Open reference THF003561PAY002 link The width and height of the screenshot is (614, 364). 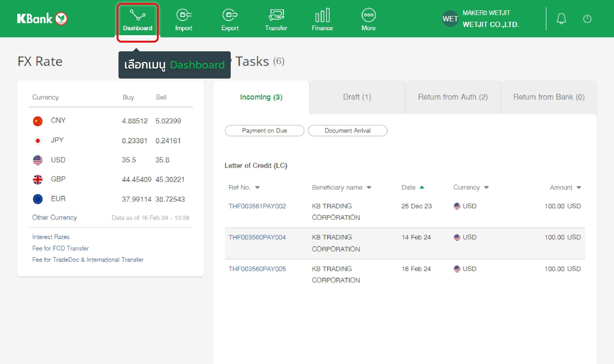[257, 206]
